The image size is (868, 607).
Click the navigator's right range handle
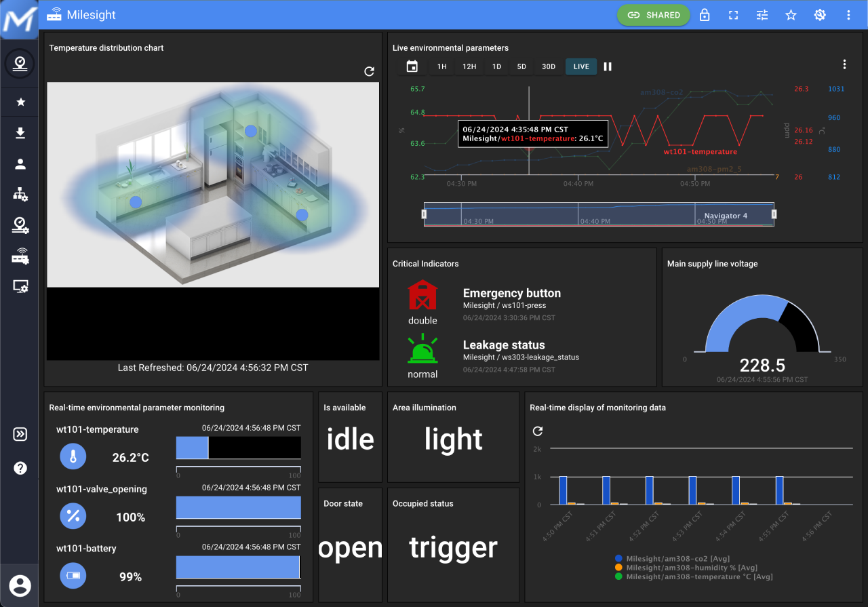(774, 214)
